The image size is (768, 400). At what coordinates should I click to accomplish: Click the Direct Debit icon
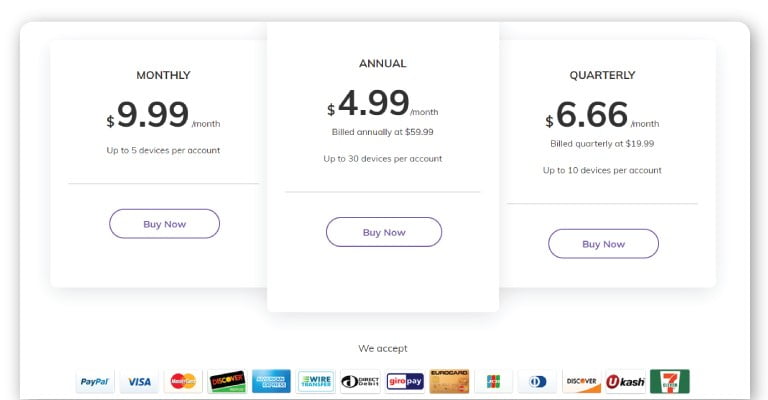coord(360,381)
